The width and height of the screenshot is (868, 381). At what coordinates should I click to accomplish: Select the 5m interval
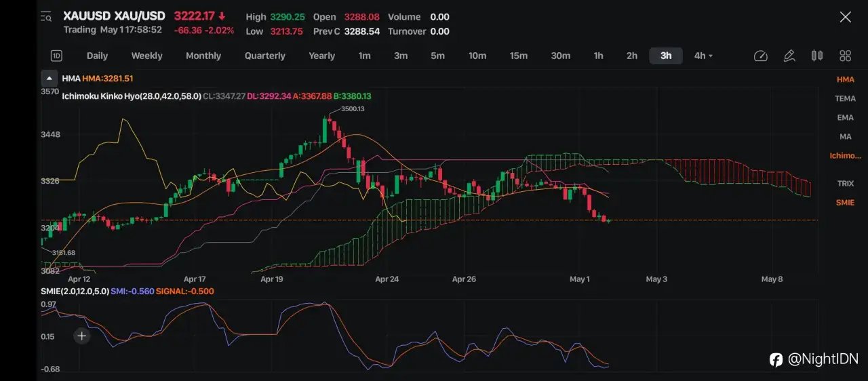point(437,56)
